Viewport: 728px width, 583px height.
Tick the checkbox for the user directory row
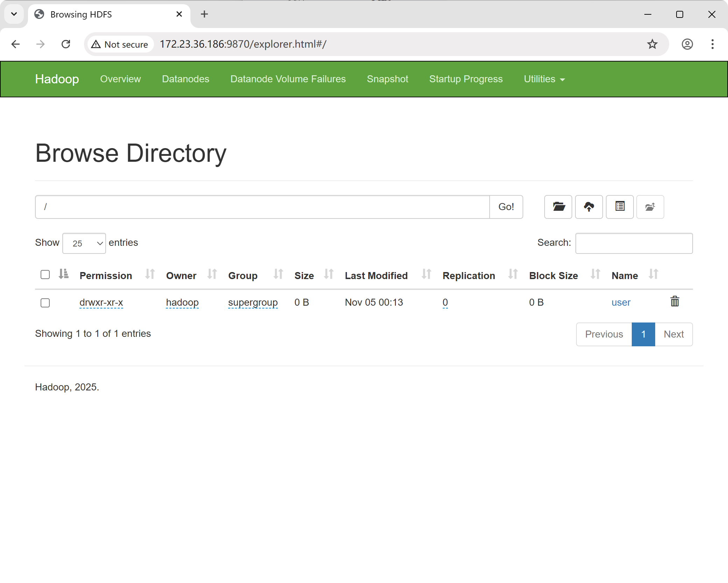pos(45,303)
